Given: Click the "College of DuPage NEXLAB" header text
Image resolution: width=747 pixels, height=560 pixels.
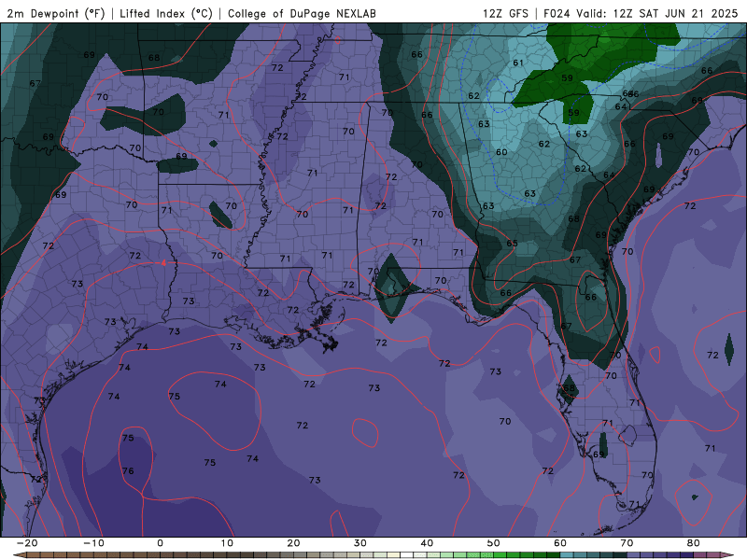Looking at the screenshot, I should [302, 13].
